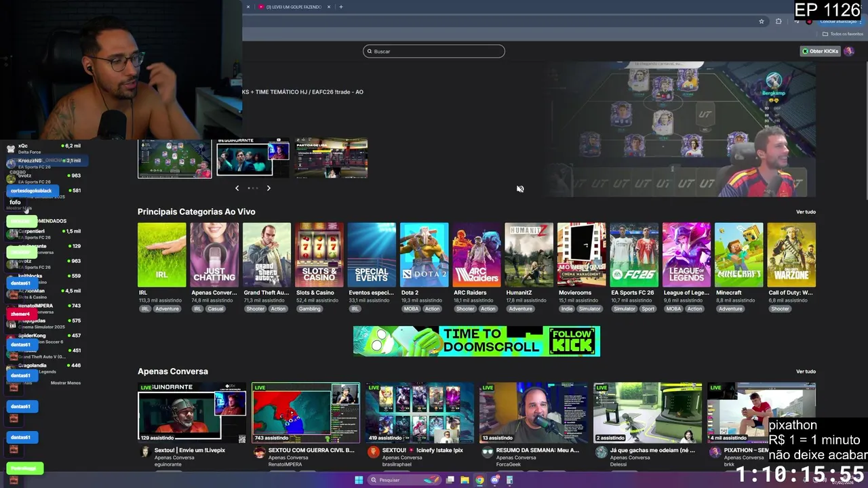Screen dimensions: 868x488
Task: Open the user profile avatar on Kick
Action: tap(849, 51)
